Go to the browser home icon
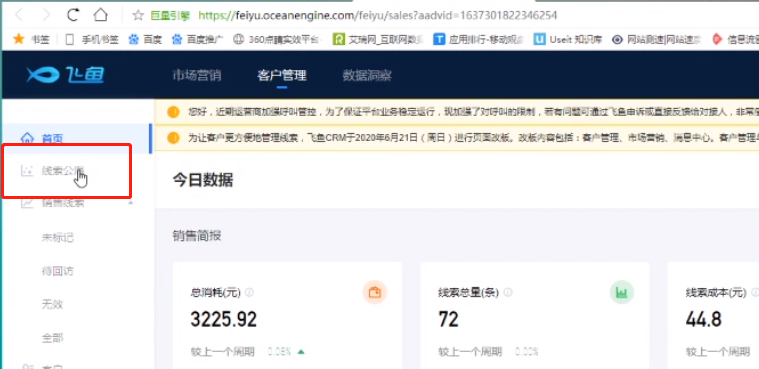The image size is (759, 369). (x=100, y=15)
